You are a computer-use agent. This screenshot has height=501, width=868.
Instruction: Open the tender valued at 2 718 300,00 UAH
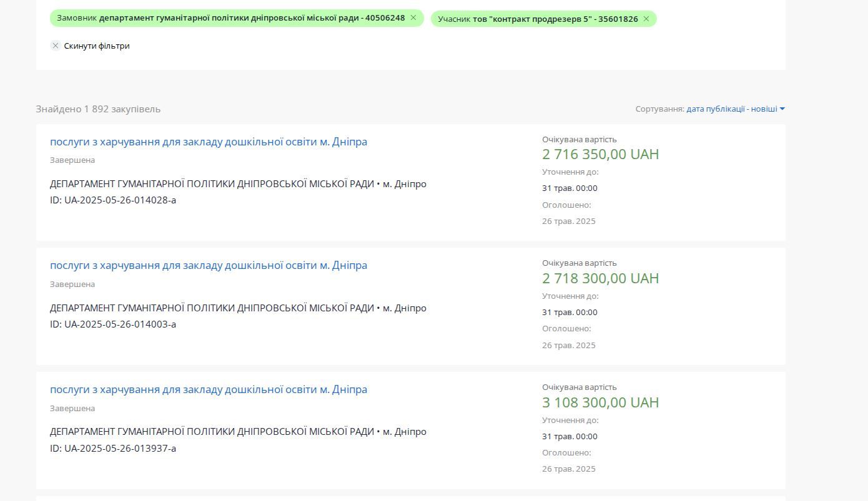209,266
